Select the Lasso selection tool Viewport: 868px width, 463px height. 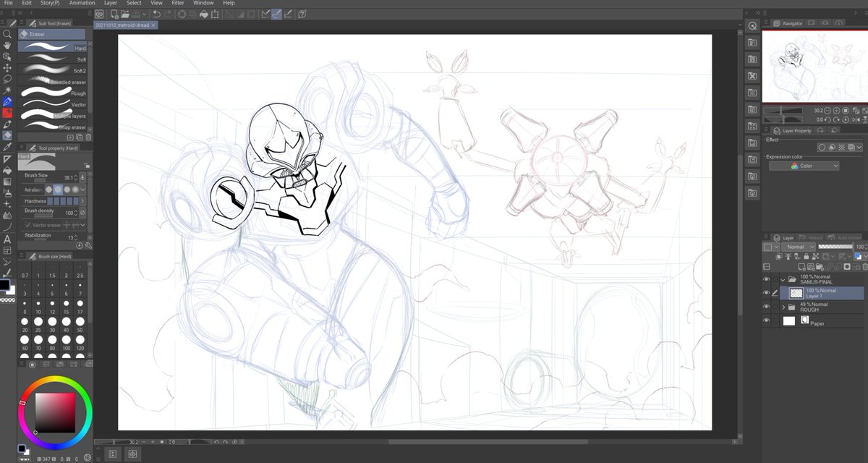coord(7,79)
